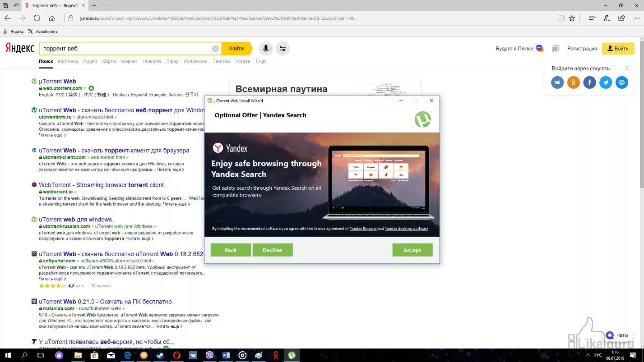Open Opera browser from the taskbar
The width and height of the screenshot is (644, 362).
tap(176, 355)
